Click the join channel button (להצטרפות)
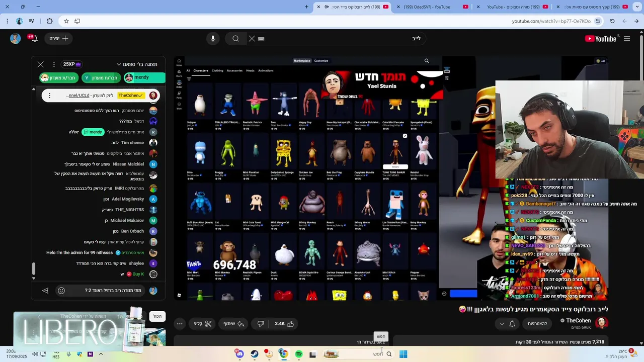The image size is (644, 362). pyautogui.click(x=537, y=324)
